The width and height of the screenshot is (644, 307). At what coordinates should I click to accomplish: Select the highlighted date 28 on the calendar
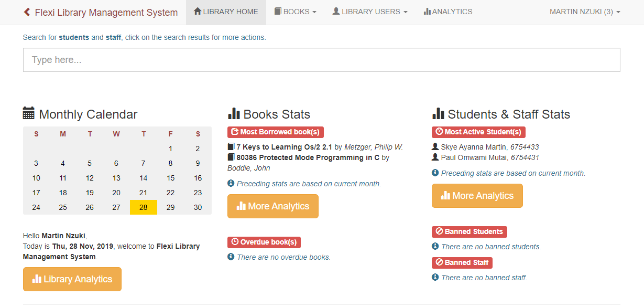(143, 207)
